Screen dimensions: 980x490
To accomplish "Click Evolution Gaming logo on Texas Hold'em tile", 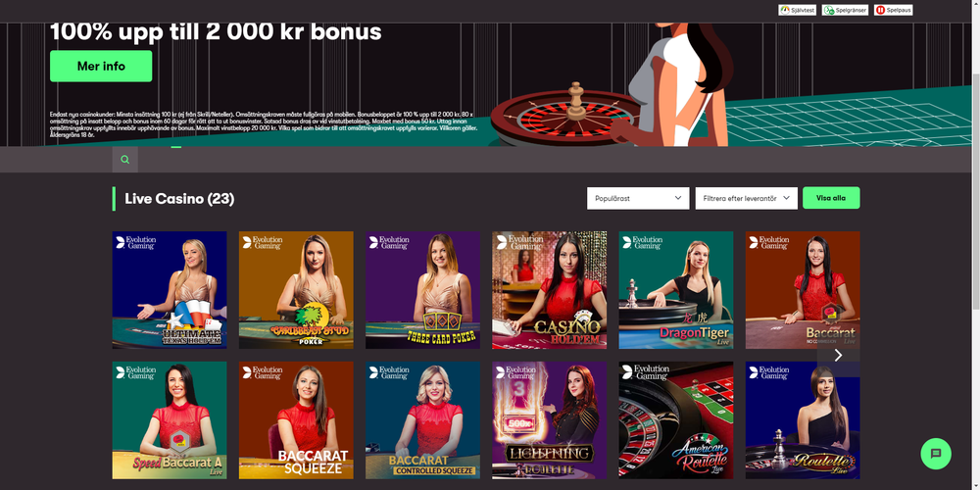I will coord(135,242).
